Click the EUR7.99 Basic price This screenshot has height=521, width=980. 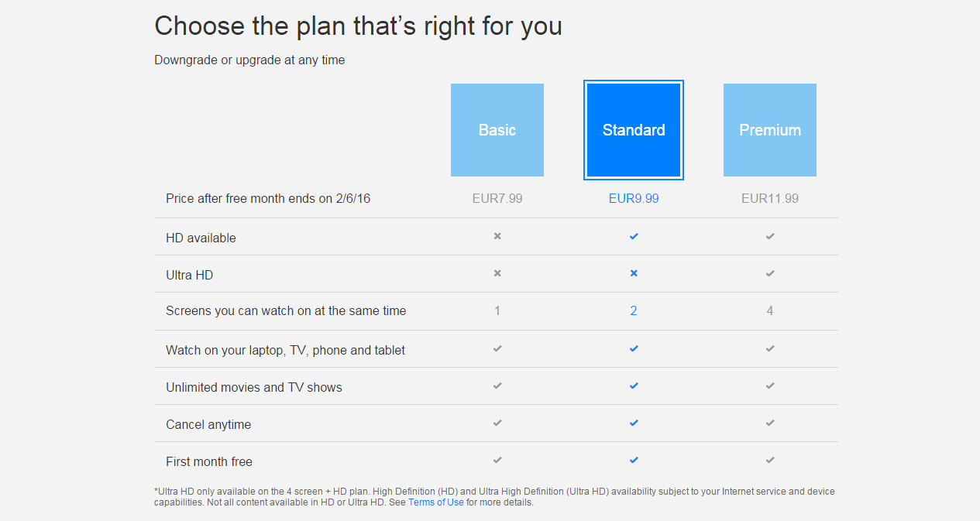497,198
